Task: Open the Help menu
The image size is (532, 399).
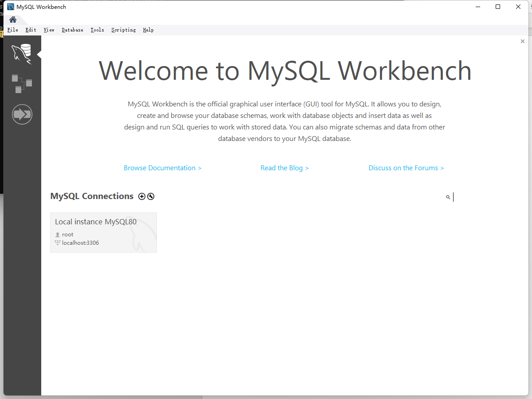Action: [148, 30]
